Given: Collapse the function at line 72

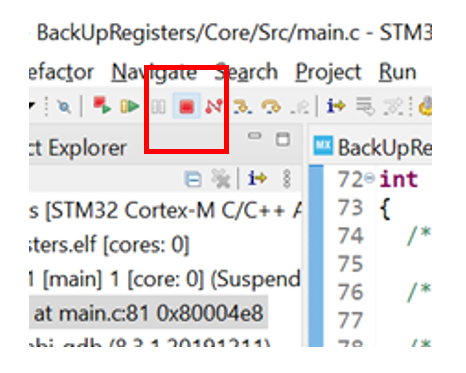Looking at the screenshot, I should (369, 178).
